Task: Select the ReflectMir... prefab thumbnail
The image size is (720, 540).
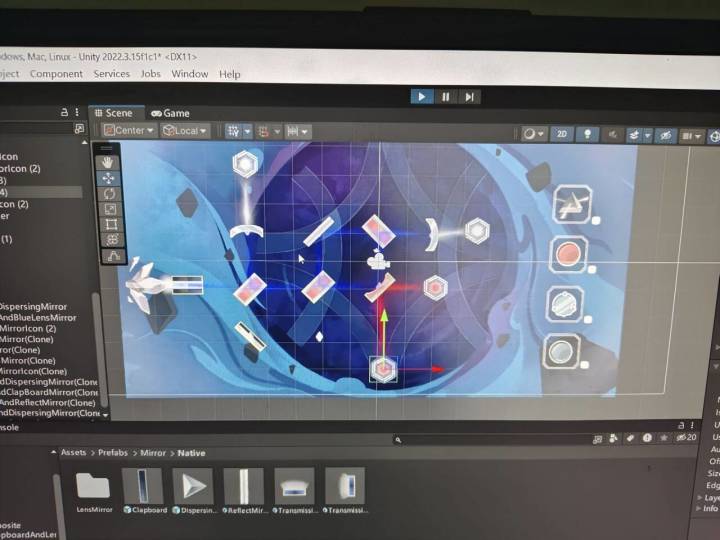Action: point(243,486)
